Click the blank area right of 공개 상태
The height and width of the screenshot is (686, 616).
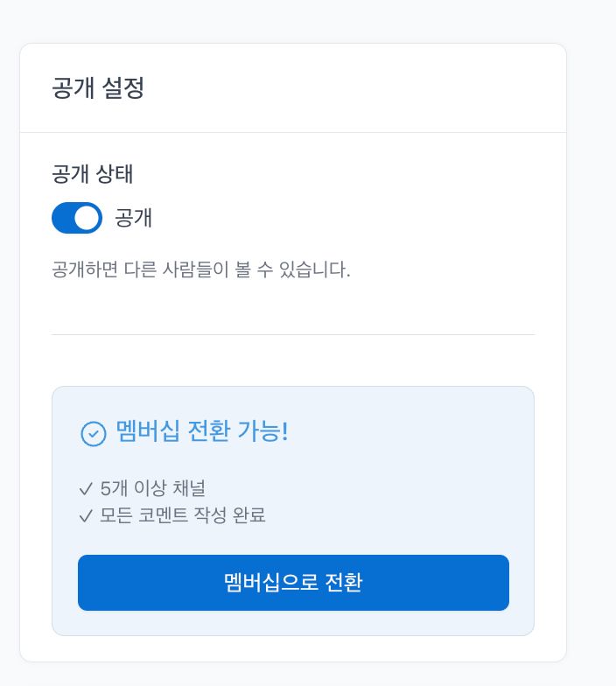(x=350, y=173)
